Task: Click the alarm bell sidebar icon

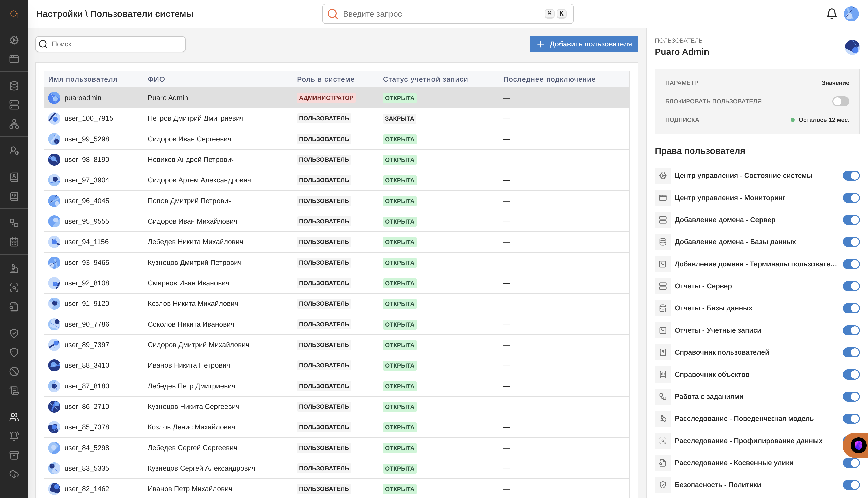Action: point(14,436)
